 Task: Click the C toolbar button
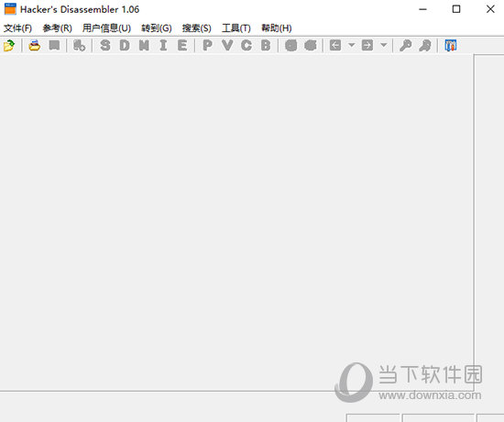pyautogui.click(x=247, y=45)
